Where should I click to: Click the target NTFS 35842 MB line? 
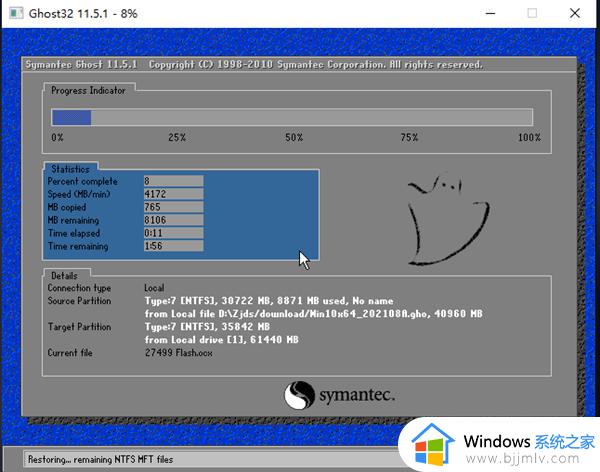(207, 327)
